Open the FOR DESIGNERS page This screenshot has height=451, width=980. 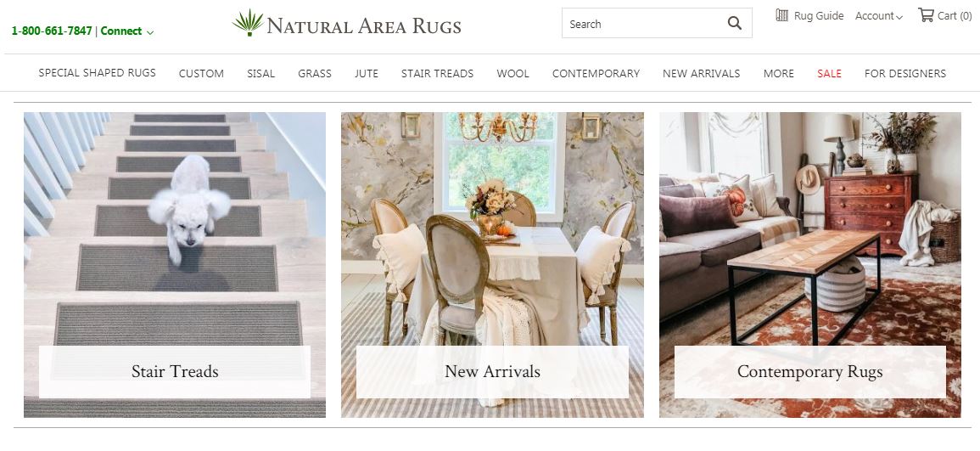(x=905, y=73)
